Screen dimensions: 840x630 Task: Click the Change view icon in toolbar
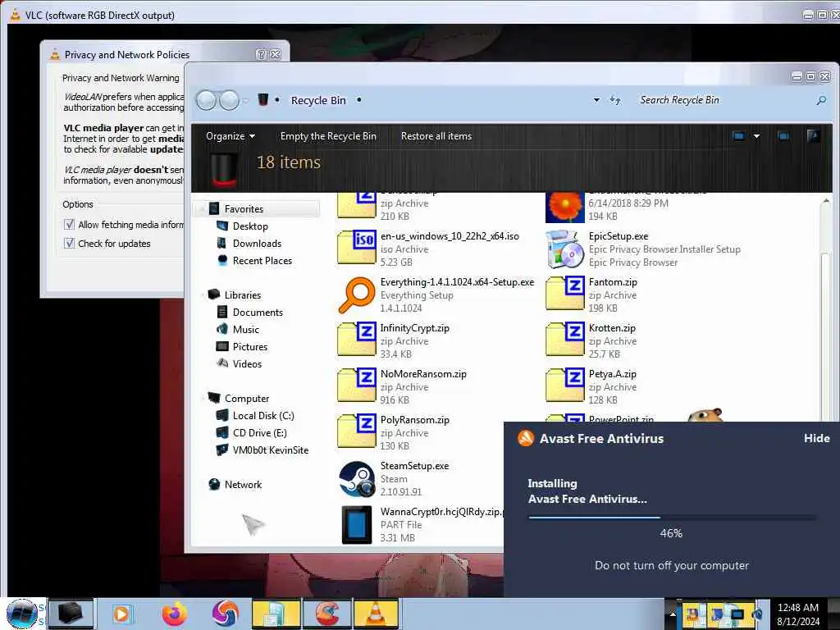(x=739, y=136)
